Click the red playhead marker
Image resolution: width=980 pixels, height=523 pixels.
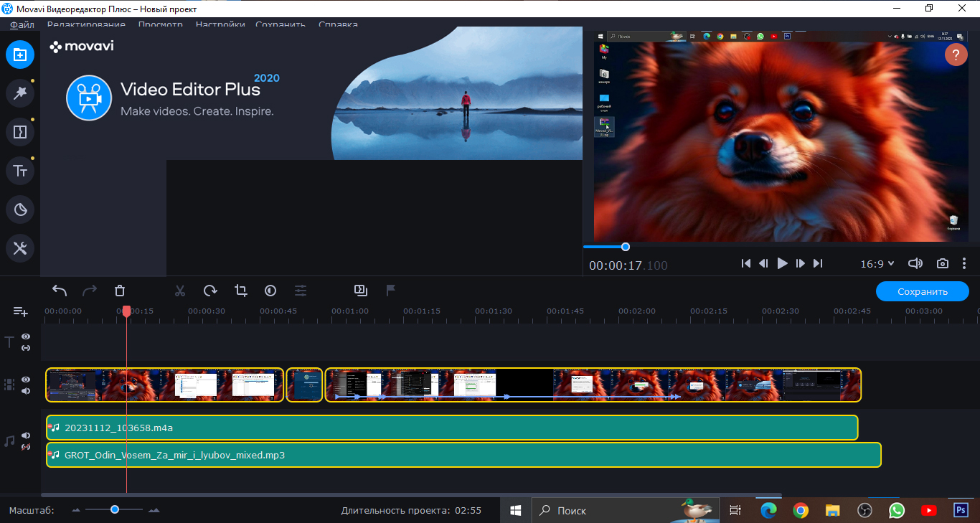[x=126, y=311]
